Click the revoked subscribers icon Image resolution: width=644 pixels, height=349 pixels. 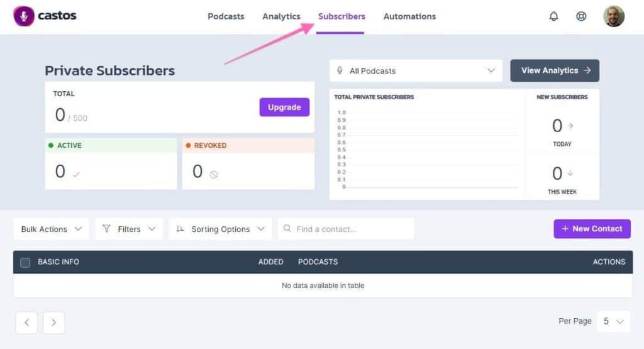pyautogui.click(x=214, y=174)
